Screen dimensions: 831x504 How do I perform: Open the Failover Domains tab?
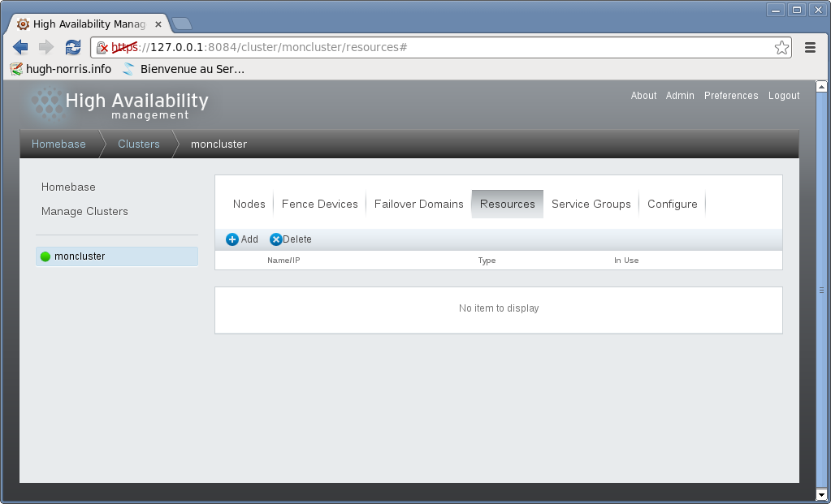418,204
